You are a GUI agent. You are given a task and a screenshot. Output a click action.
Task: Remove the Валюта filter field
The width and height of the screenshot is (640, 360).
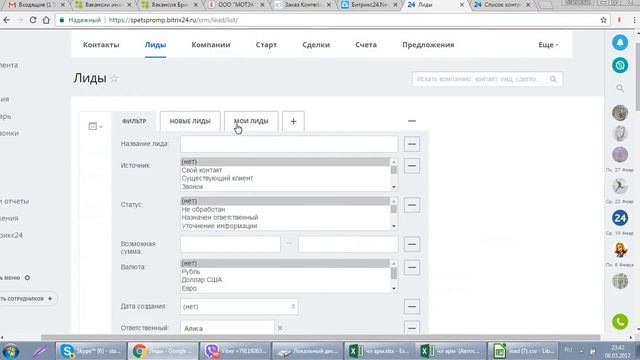point(412,267)
